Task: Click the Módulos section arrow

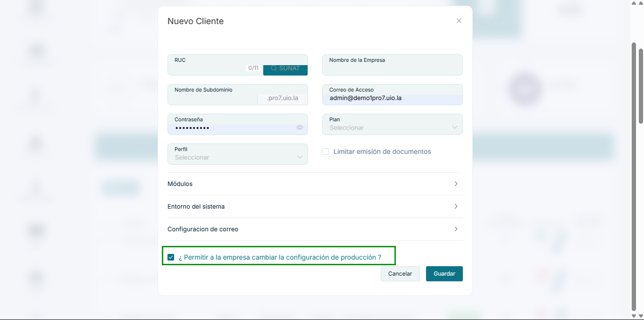Action: [455, 184]
